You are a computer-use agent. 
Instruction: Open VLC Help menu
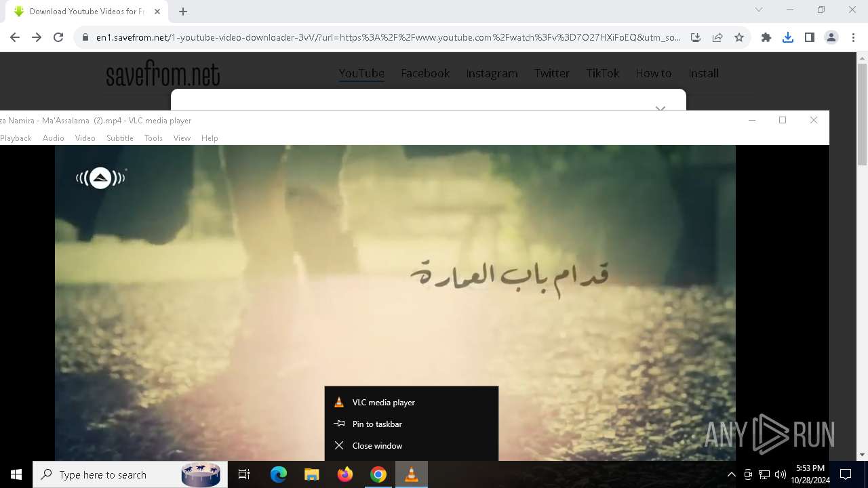click(x=210, y=138)
